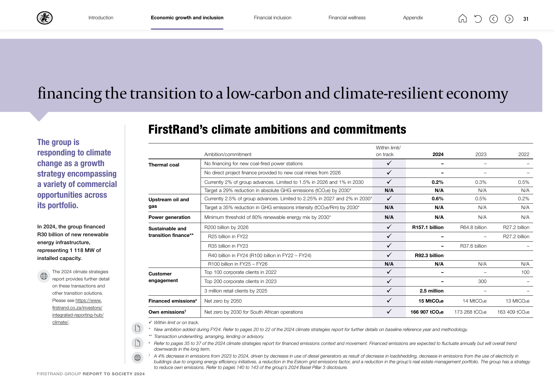Click the undo/return arrow icon
554x392 pixels.
[478, 19]
